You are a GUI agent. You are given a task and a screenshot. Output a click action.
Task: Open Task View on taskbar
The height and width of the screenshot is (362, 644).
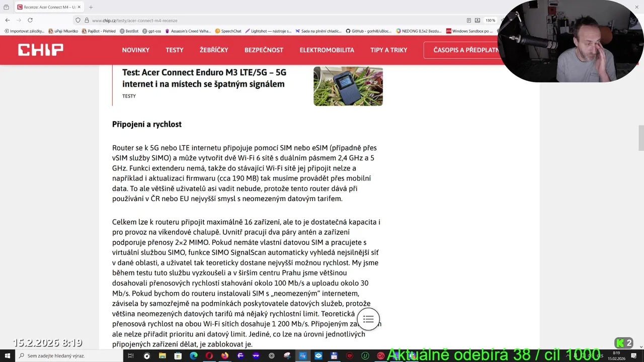click(x=131, y=355)
